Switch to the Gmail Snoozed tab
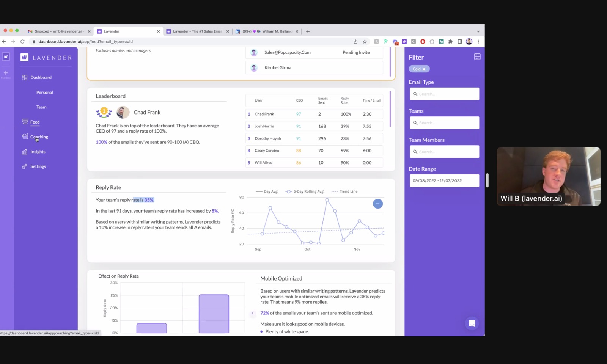This screenshot has width=607, height=364. (58, 31)
